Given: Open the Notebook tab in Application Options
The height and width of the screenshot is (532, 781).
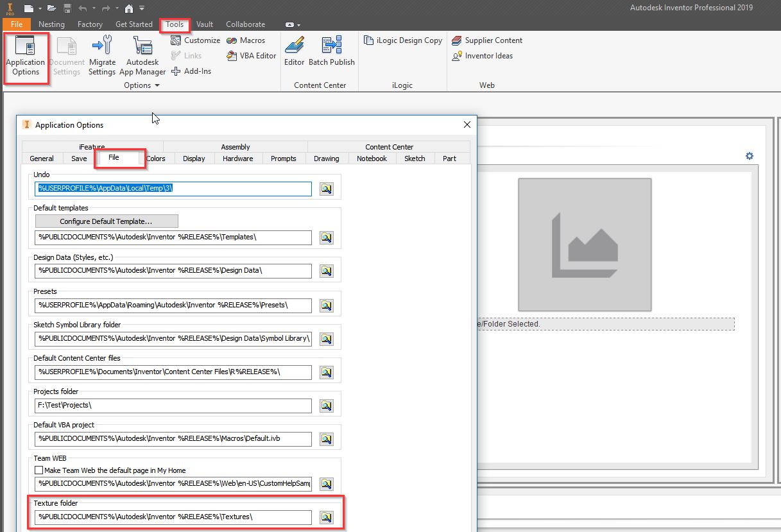Looking at the screenshot, I should (372, 159).
